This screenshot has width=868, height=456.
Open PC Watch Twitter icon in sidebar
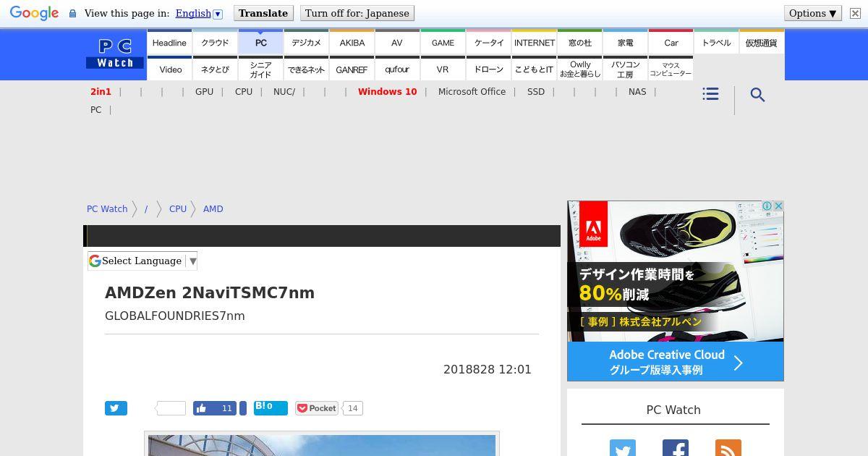click(x=622, y=448)
